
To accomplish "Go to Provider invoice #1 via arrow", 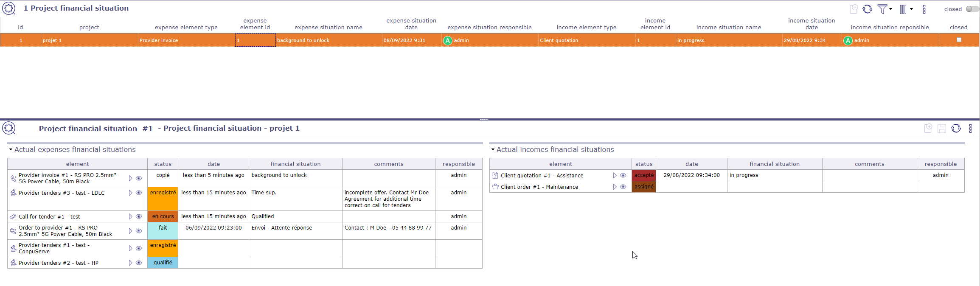I will click(130, 178).
